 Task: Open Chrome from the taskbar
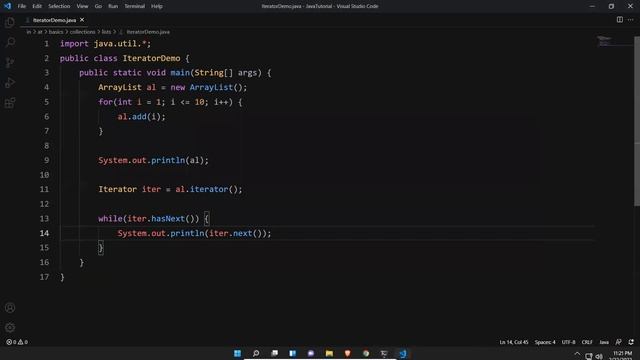366,353
